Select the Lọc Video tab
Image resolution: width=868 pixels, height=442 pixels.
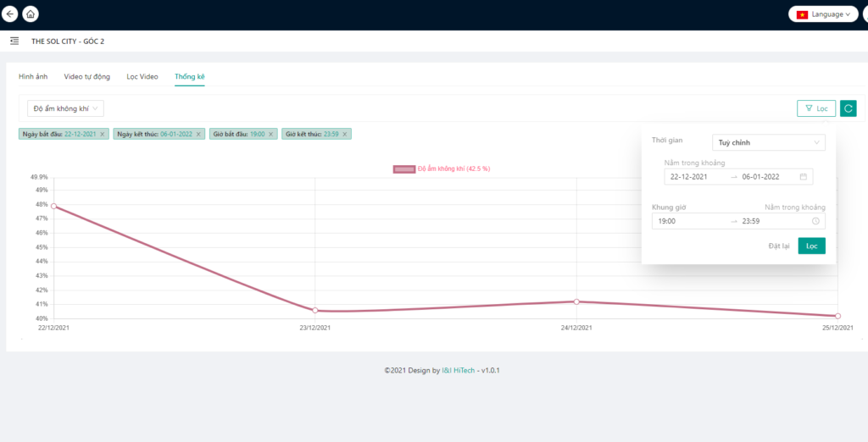pyautogui.click(x=142, y=76)
